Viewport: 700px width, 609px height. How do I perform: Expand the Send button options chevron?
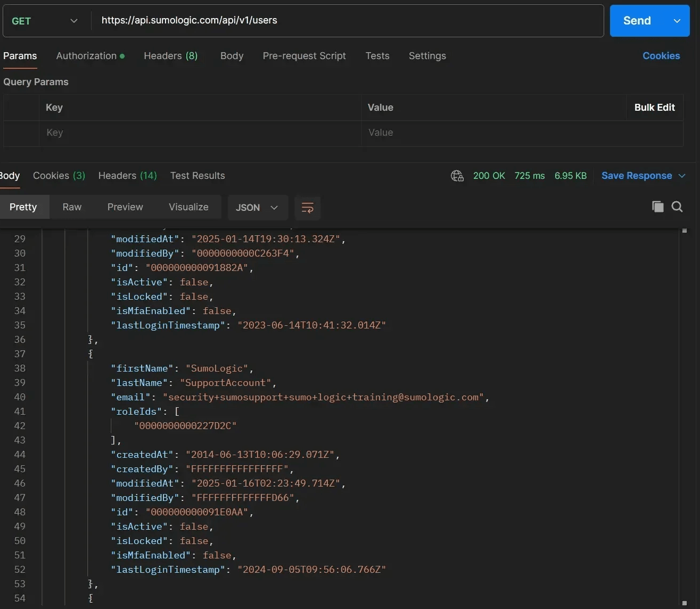[x=677, y=21]
